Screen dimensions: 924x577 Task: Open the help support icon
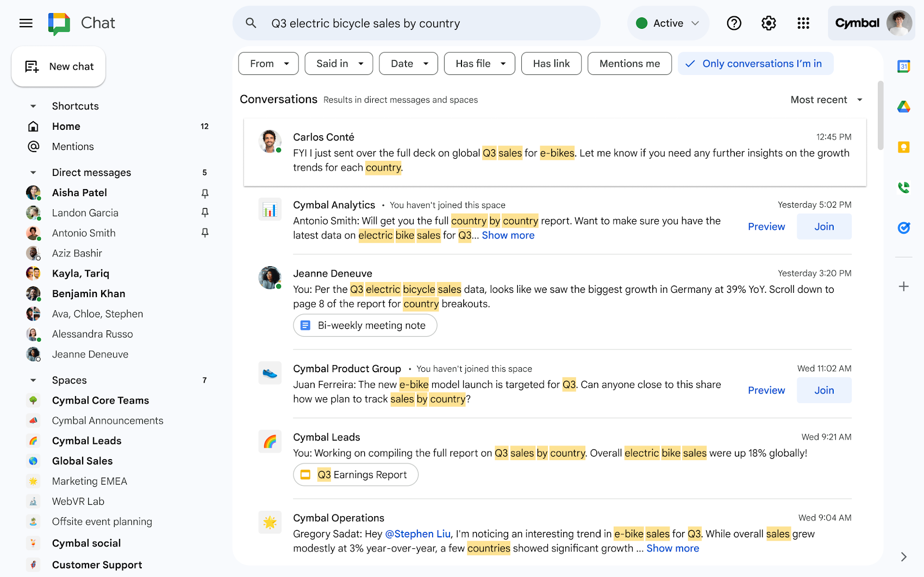point(734,23)
